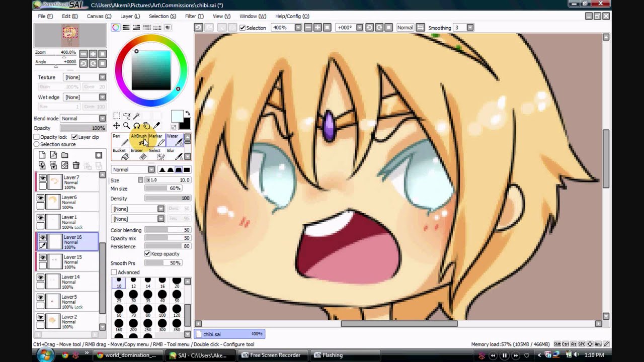
Task: Swap foreground and background colors
Action: [x=187, y=114]
